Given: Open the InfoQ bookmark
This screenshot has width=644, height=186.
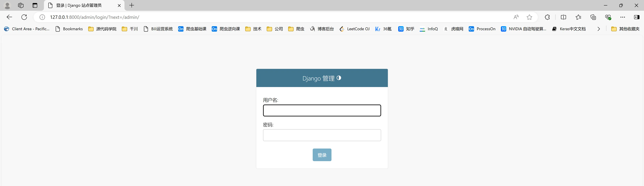Looking at the screenshot, I should (429, 29).
